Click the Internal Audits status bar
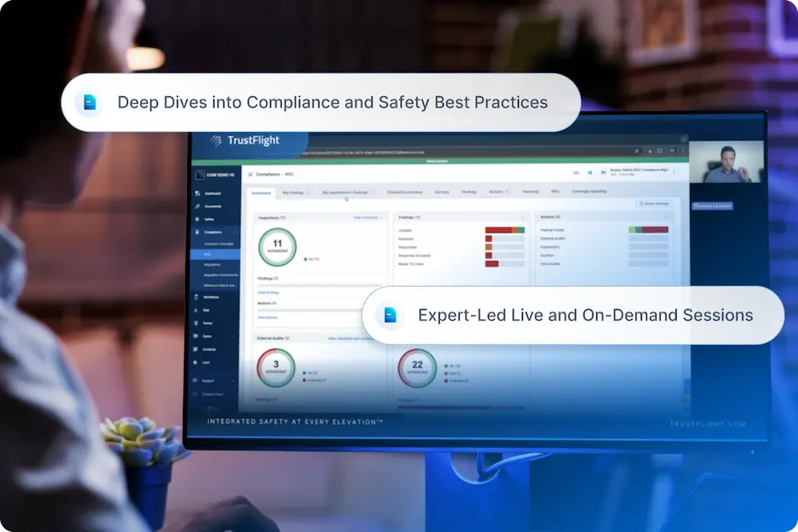798x532 pixels. pos(648,229)
